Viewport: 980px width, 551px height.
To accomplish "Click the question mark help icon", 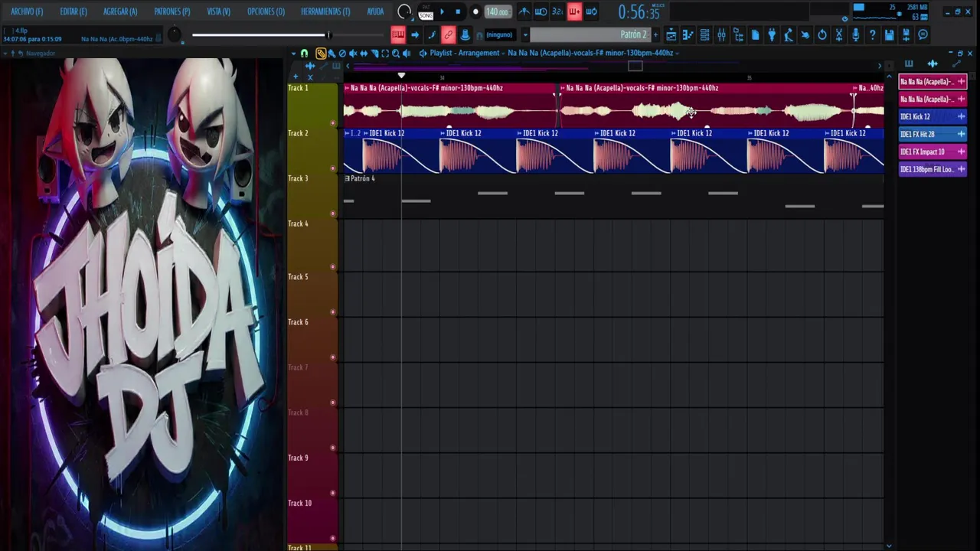I will (872, 34).
